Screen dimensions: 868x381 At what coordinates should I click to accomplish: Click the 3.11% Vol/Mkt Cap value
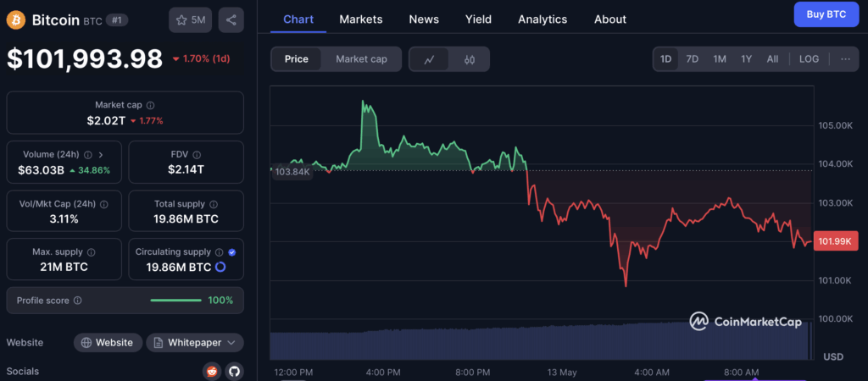coord(64,219)
